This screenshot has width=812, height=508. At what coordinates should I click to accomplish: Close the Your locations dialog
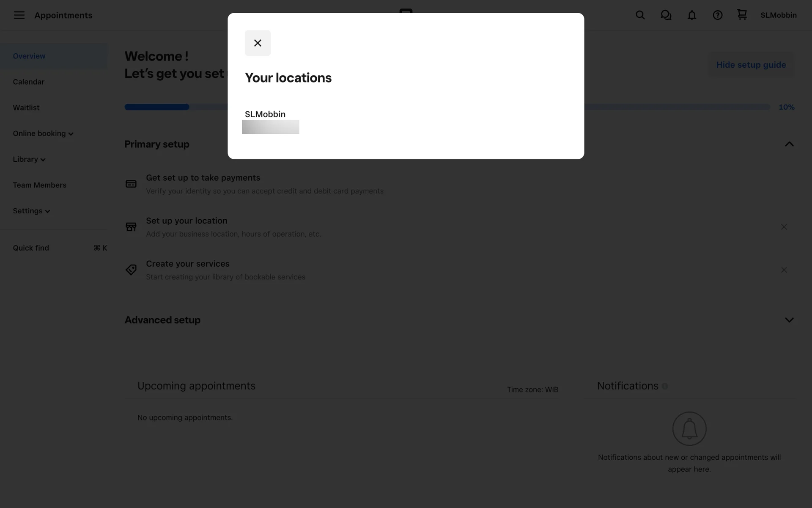tap(258, 43)
